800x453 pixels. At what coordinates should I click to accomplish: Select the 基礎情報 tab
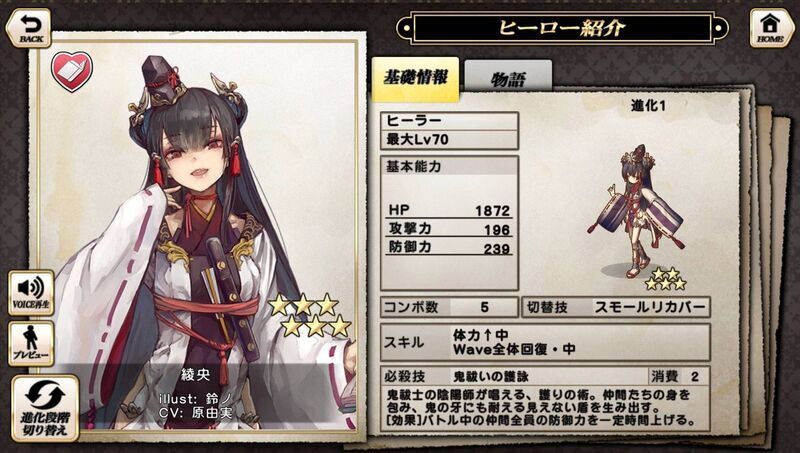click(x=415, y=79)
